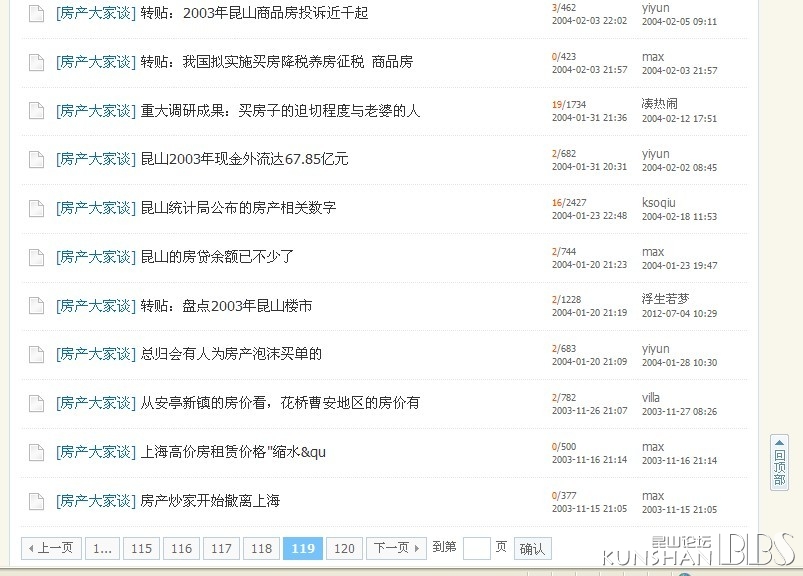Click reply count 2/1228

pos(566,300)
